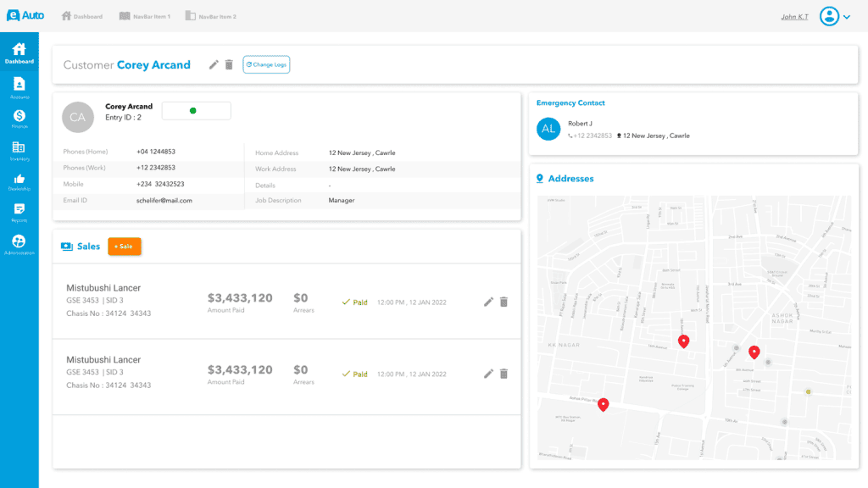Open the Reports sidebar section
Image resolution: width=868 pixels, height=488 pixels.
19,213
